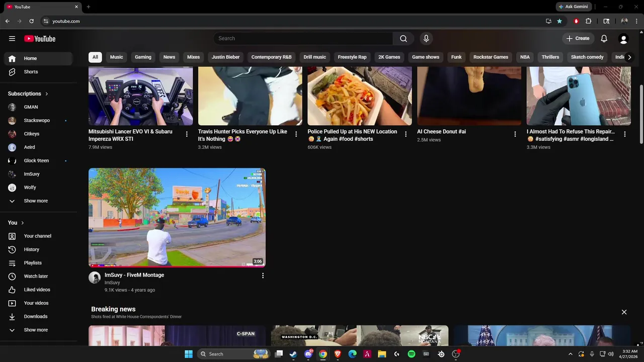Open the ImSuvy - FiveM Montage title
The width and height of the screenshot is (644, 362).
tap(134, 275)
